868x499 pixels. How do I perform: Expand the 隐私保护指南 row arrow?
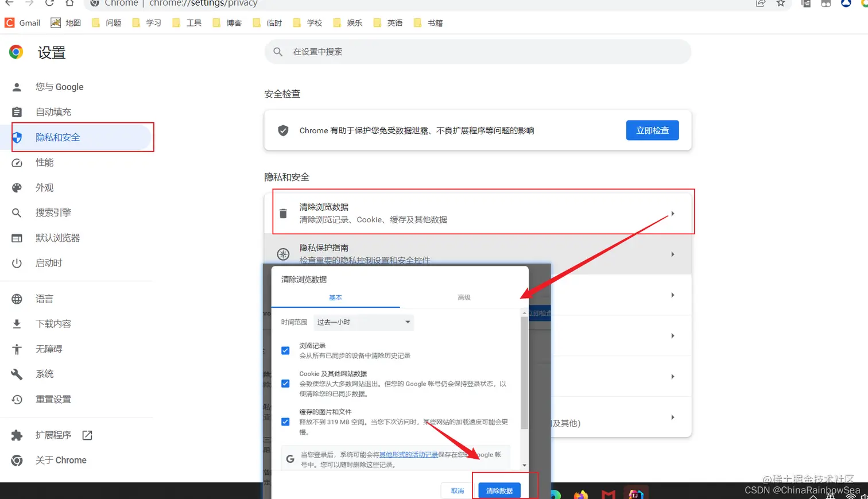672,254
